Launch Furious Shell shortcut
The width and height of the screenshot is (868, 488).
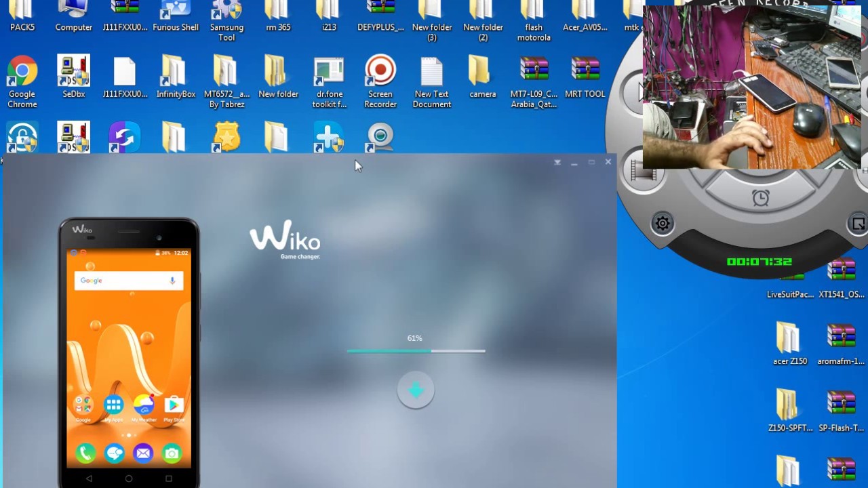pyautogui.click(x=176, y=16)
